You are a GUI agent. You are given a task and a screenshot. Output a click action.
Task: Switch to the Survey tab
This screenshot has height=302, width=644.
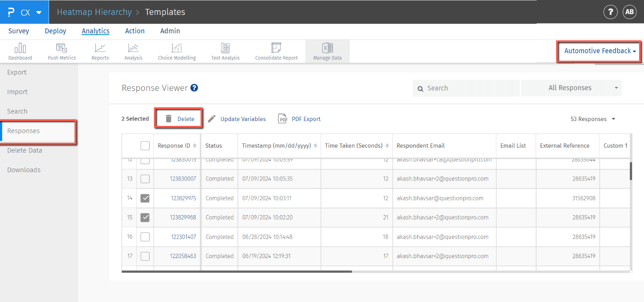click(19, 31)
